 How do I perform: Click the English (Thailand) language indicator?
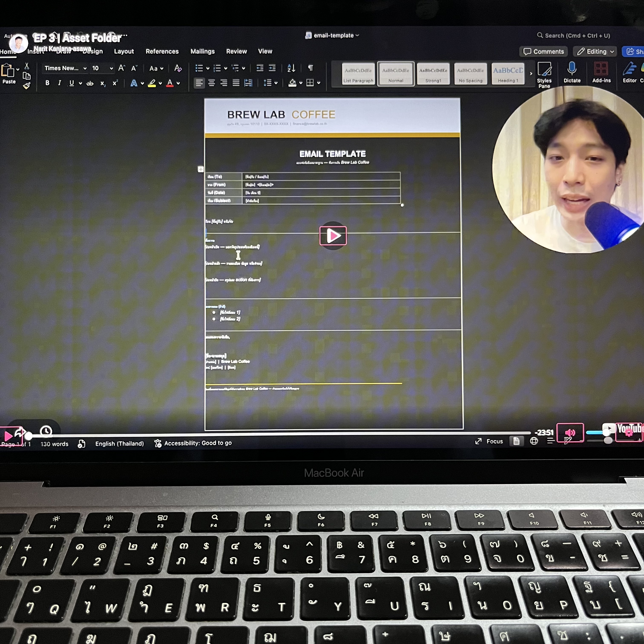pyautogui.click(x=119, y=444)
